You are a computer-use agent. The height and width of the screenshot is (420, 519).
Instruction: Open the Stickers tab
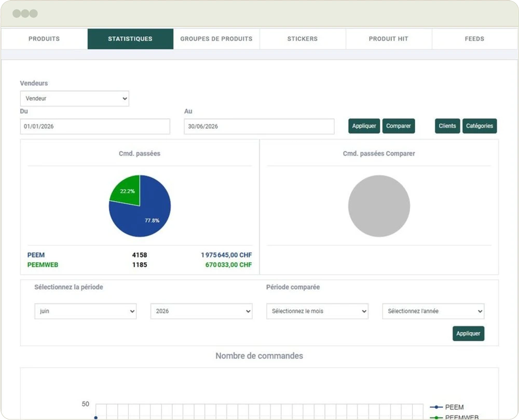tap(302, 39)
